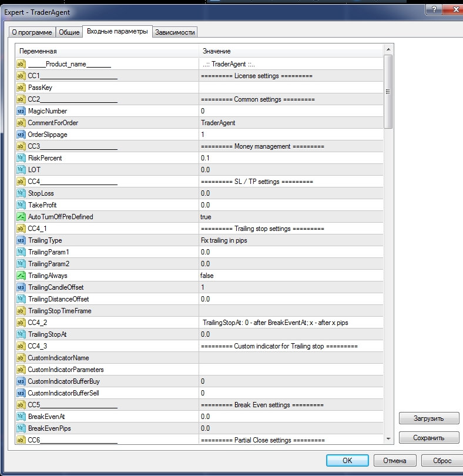Click the scrollbar up arrow
Viewport: 463px width, 476px height.
(388, 49)
